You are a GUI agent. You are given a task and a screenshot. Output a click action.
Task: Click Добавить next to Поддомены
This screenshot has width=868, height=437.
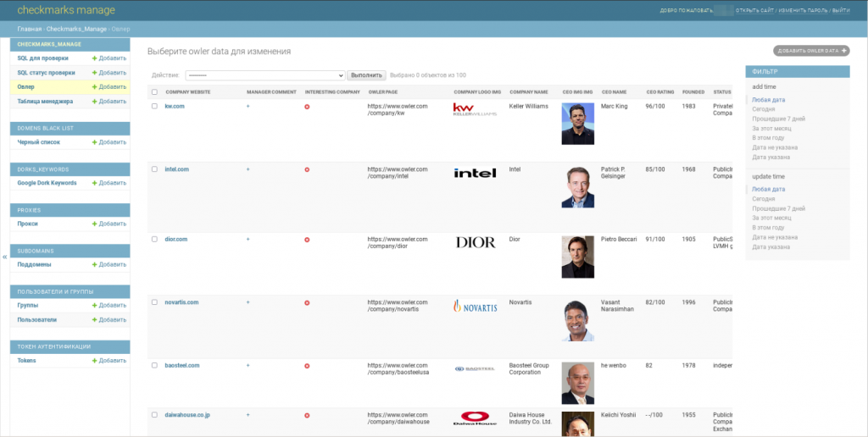coord(109,264)
